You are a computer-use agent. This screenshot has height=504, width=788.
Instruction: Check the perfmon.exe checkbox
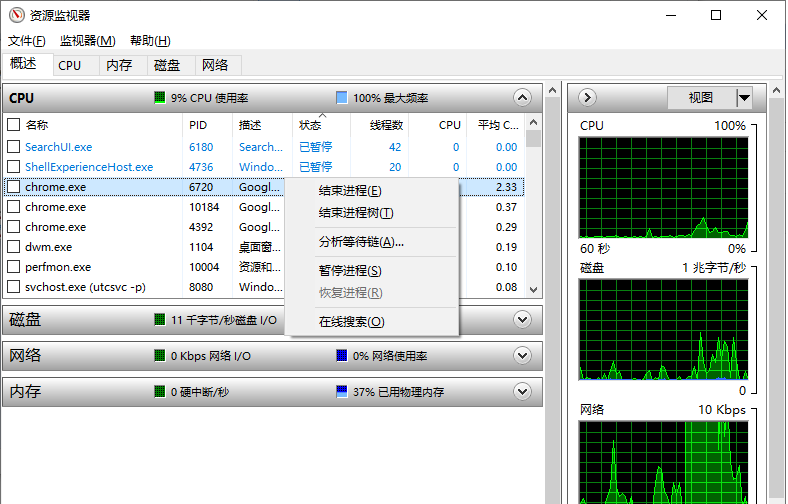[x=14, y=267]
